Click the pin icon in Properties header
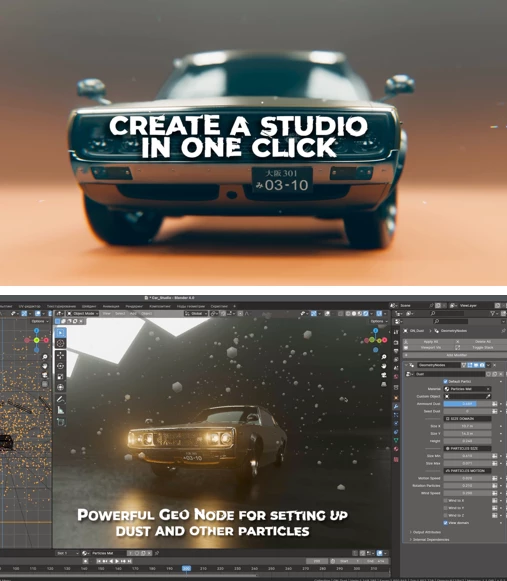Screen dimensions: 507x581 tap(504, 331)
